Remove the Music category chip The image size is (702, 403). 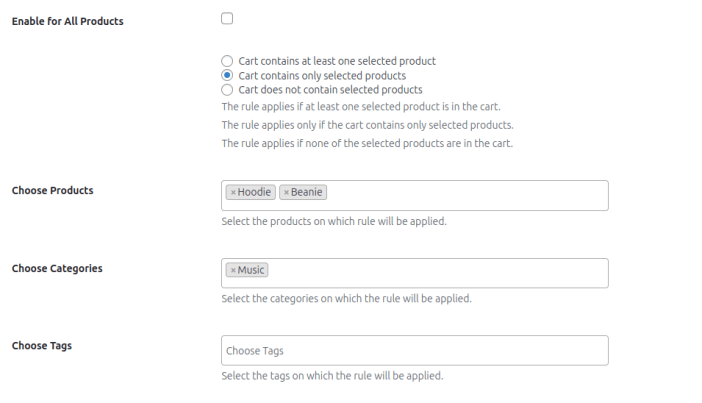pos(233,270)
